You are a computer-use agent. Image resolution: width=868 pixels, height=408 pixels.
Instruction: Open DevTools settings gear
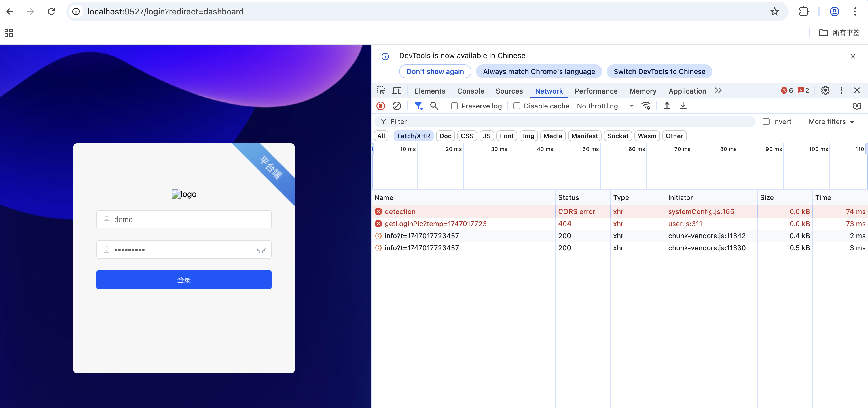point(825,91)
